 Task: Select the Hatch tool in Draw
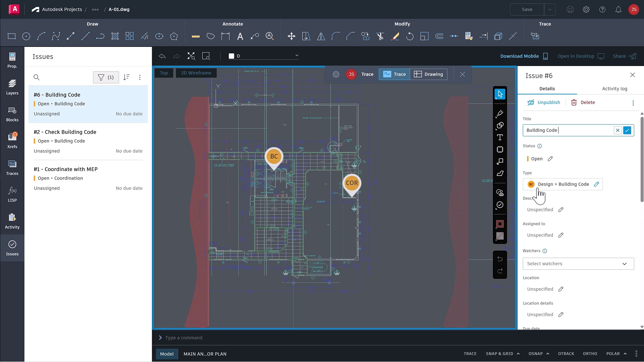pos(115,36)
